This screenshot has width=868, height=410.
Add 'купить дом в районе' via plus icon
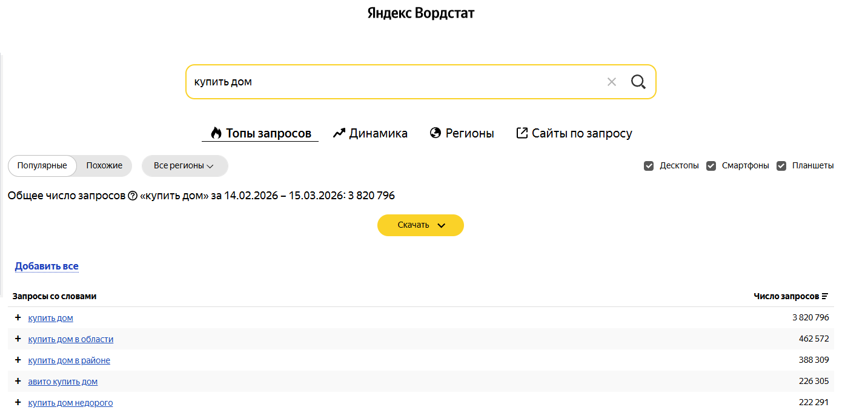18,360
